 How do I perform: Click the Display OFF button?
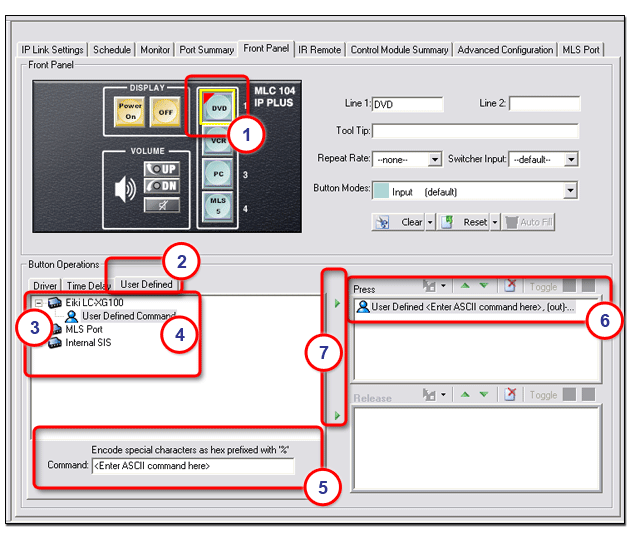[165, 112]
